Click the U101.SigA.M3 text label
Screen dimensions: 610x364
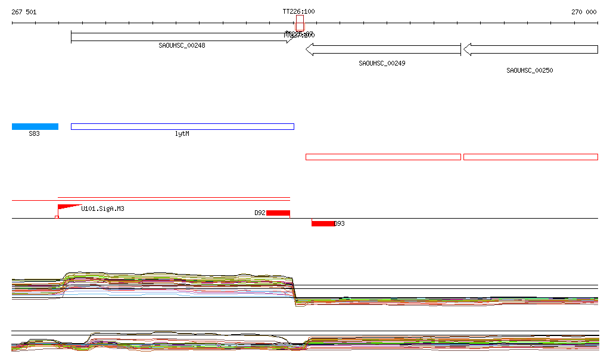click(x=102, y=209)
